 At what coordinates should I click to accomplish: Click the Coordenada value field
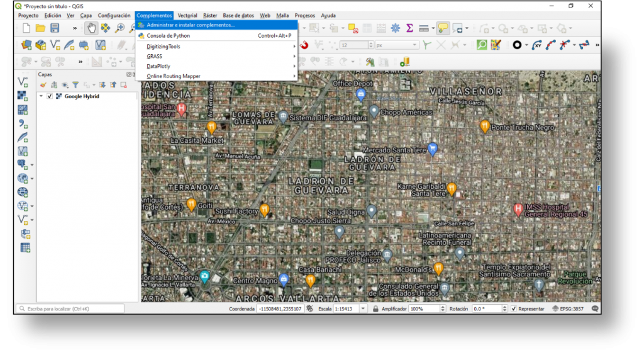280,309
